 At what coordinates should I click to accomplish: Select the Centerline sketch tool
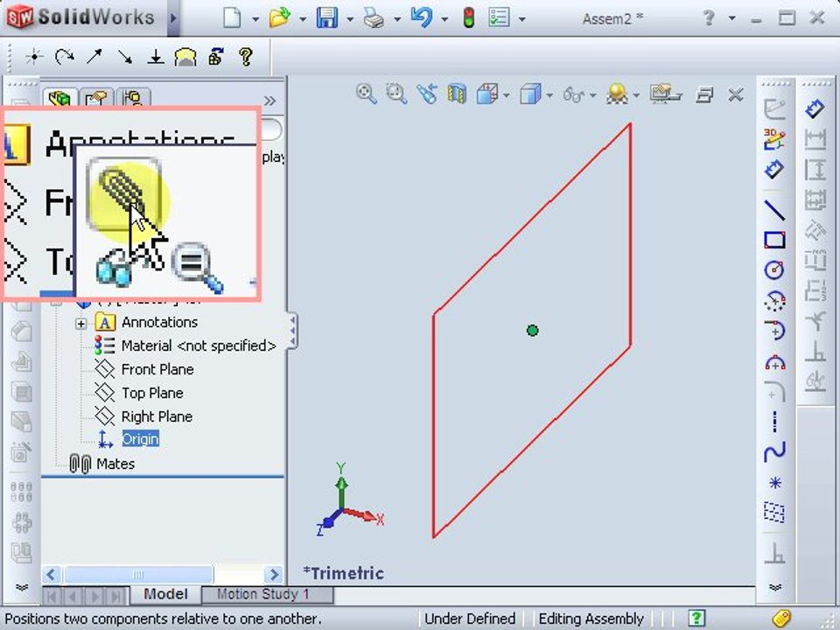click(x=774, y=422)
